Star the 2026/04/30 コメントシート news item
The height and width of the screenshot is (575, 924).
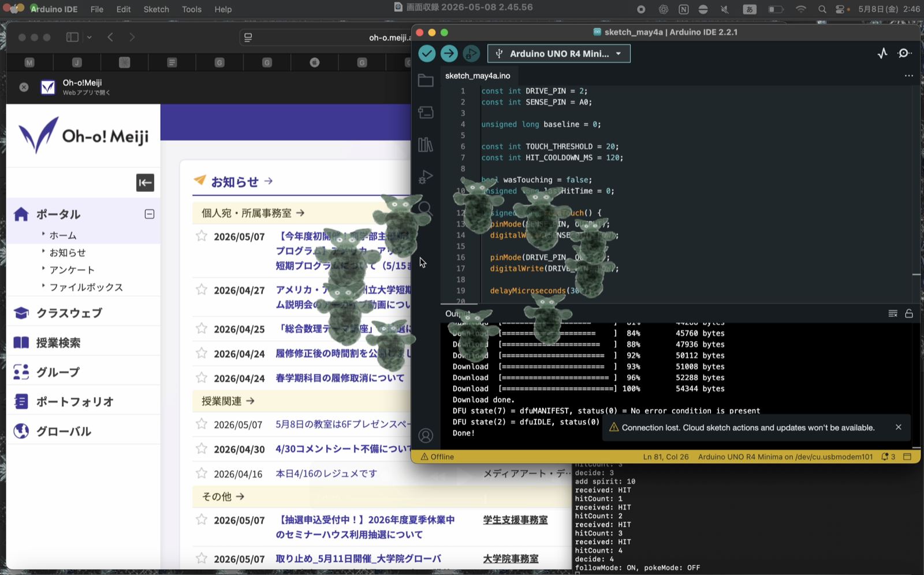tap(201, 448)
